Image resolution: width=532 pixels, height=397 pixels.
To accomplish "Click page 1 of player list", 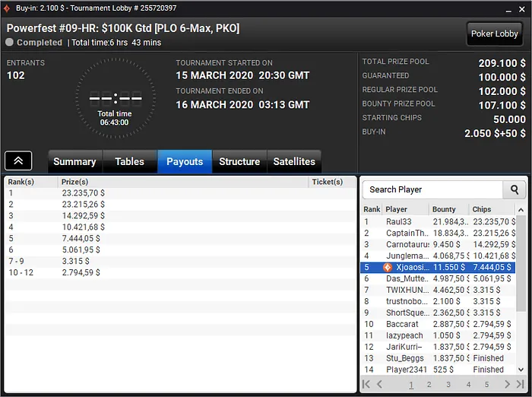I will (x=411, y=384).
